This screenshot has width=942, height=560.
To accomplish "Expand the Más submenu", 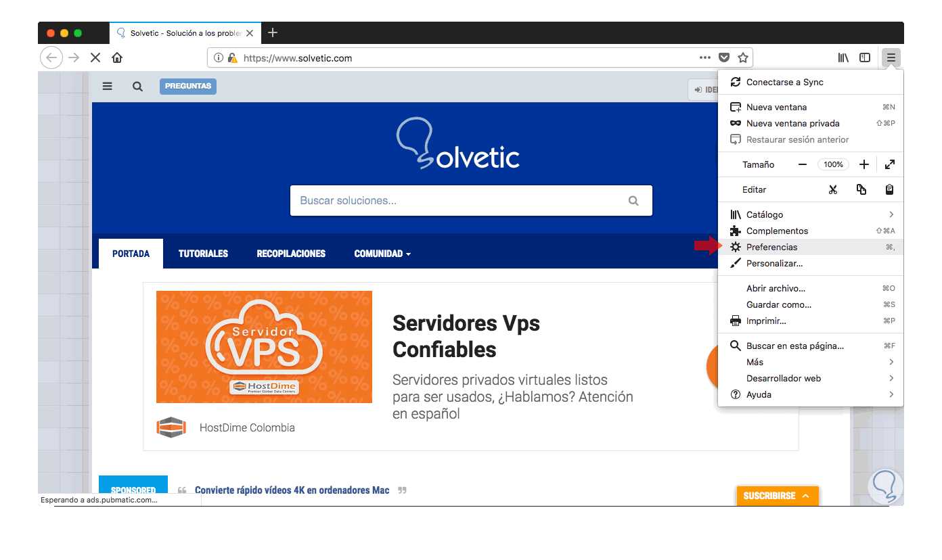I will (811, 362).
